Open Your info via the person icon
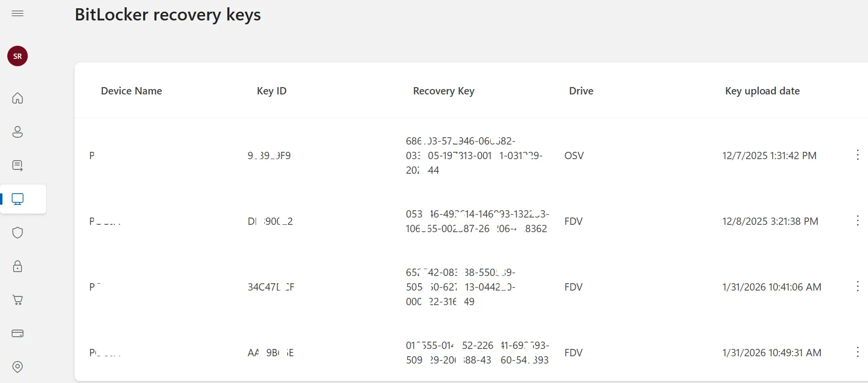The width and height of the screenshot is (868, 383). pyautogui.click(x=18, y=132)
